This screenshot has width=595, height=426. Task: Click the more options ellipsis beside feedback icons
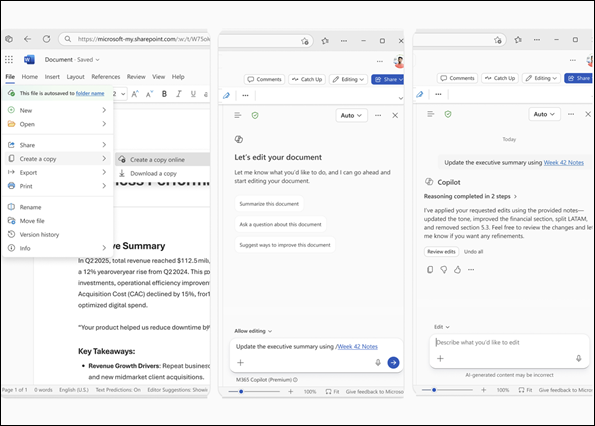tap(471, 270)
